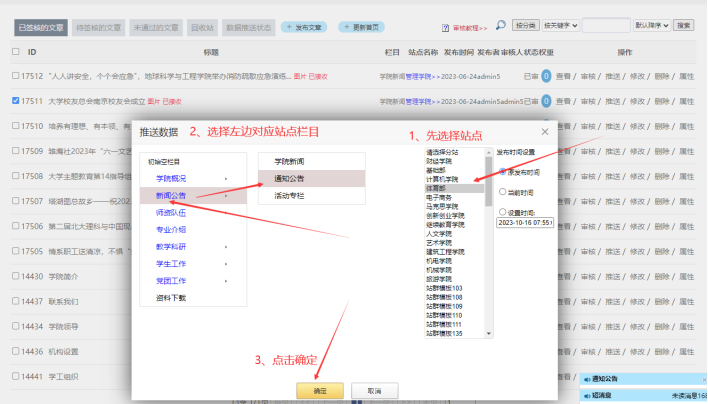
Task: Click the 取消 button in the dialog
Action: pos(374,390)
